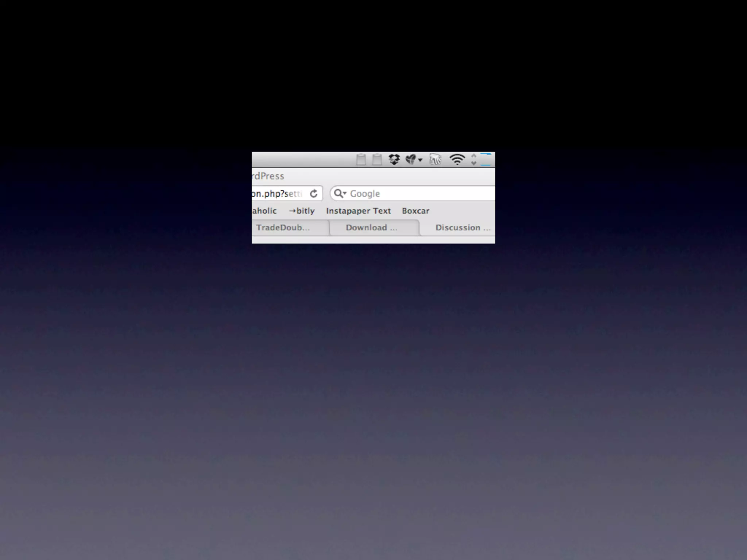747x560 pixels.
Task: Click the up/down arrows menu bar icon
Action: click(473, 159)
